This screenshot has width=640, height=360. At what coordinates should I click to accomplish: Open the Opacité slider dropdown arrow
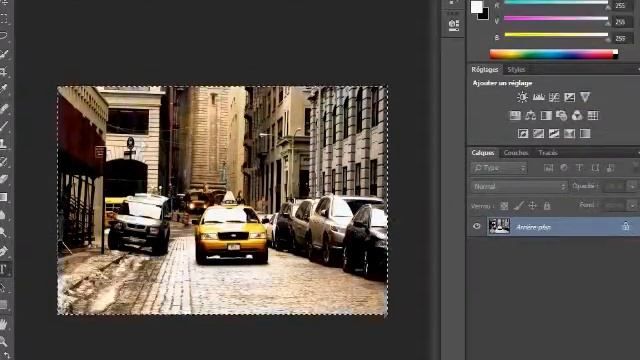coord(632,186)
